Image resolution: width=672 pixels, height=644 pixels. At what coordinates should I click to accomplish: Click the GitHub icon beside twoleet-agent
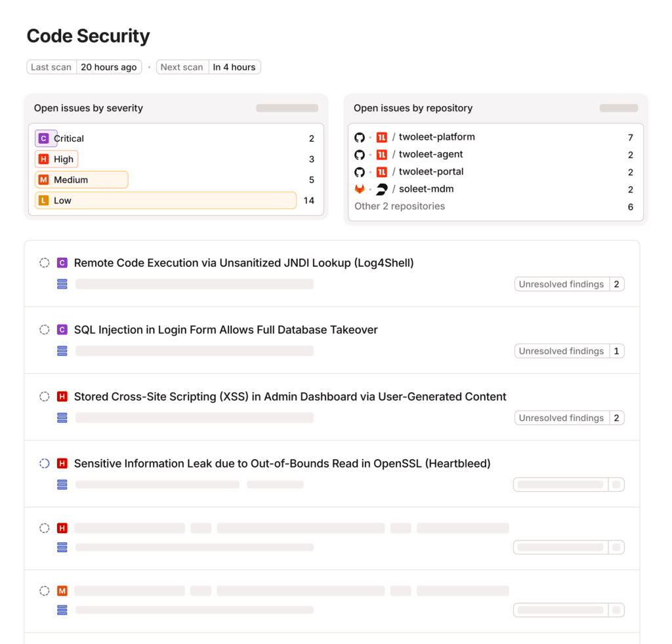pos(360,155)
